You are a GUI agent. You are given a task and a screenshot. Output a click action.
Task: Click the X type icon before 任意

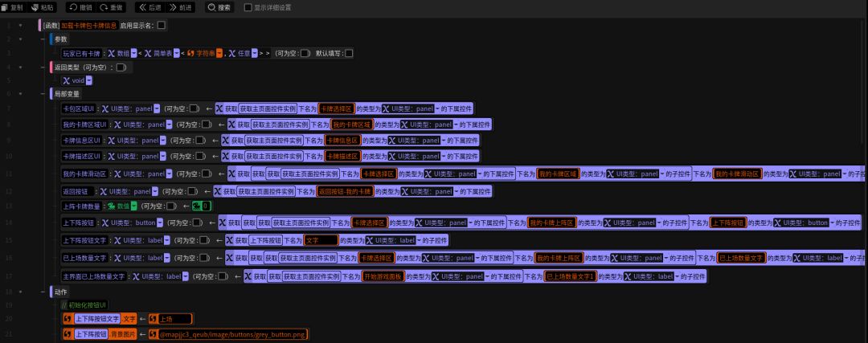pyautogui.click(x=232, y=54)
